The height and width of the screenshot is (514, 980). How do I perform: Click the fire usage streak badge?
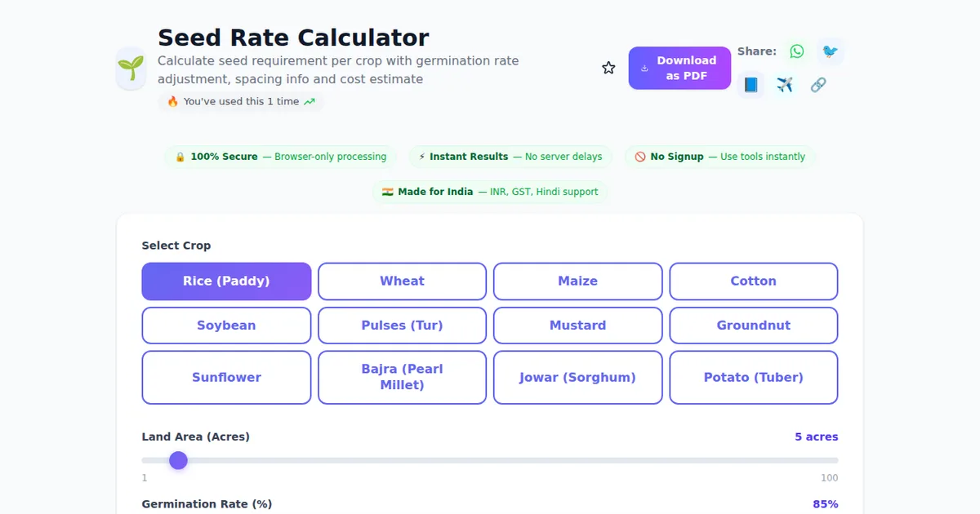click(x=241, y=101)
